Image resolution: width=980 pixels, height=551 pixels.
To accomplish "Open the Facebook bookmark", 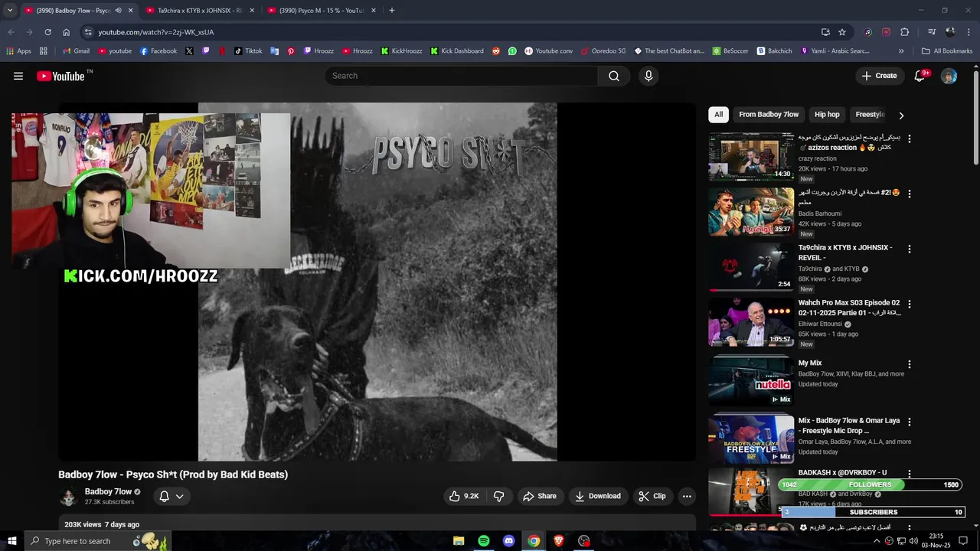I will (158, 51).
